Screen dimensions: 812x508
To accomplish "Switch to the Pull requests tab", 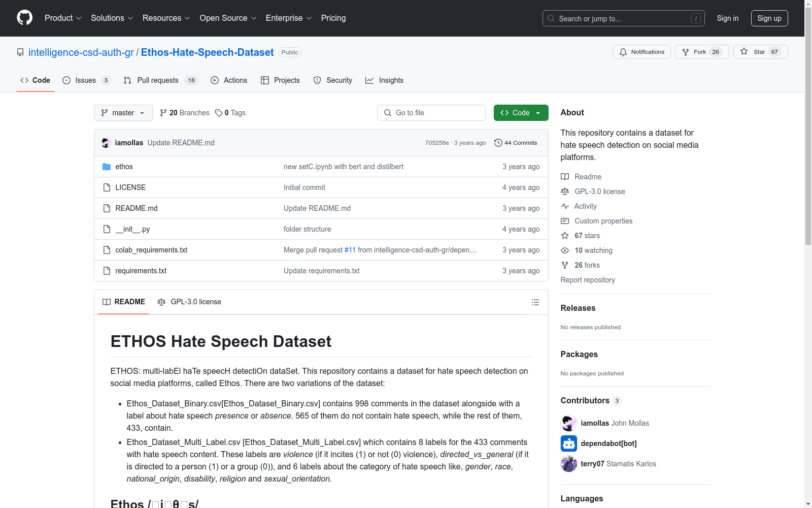I will click(x=160, y=80).
